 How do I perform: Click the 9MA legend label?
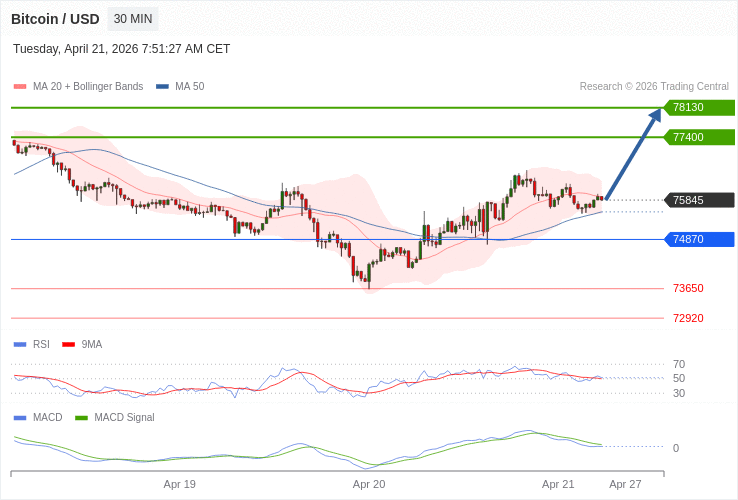tap(92, 344)
